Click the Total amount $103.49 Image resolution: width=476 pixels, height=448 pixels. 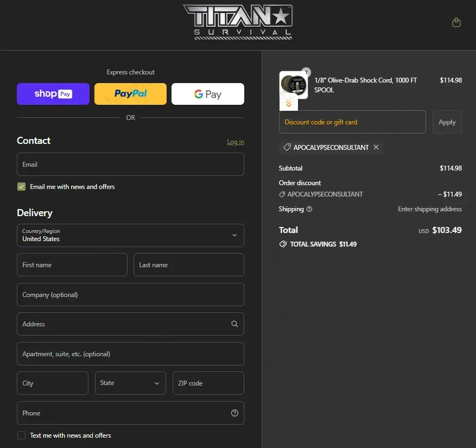click(x=447, y=230)
